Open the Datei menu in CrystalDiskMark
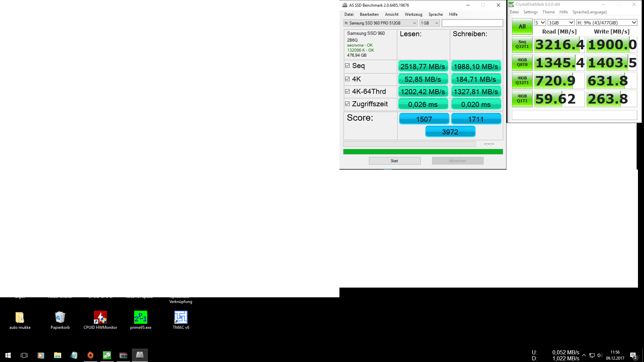This screenshot has width=644, height=362. click(x=514, y=12)
